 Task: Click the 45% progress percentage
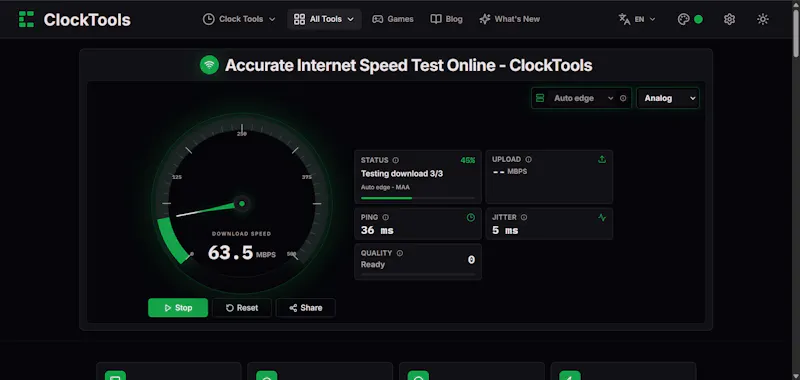pos(467,160)
